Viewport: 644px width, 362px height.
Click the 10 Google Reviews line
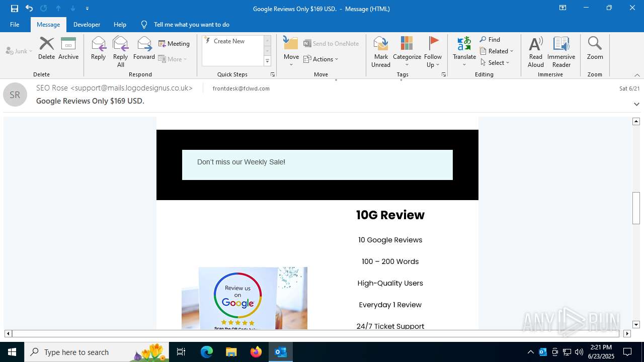390,240
